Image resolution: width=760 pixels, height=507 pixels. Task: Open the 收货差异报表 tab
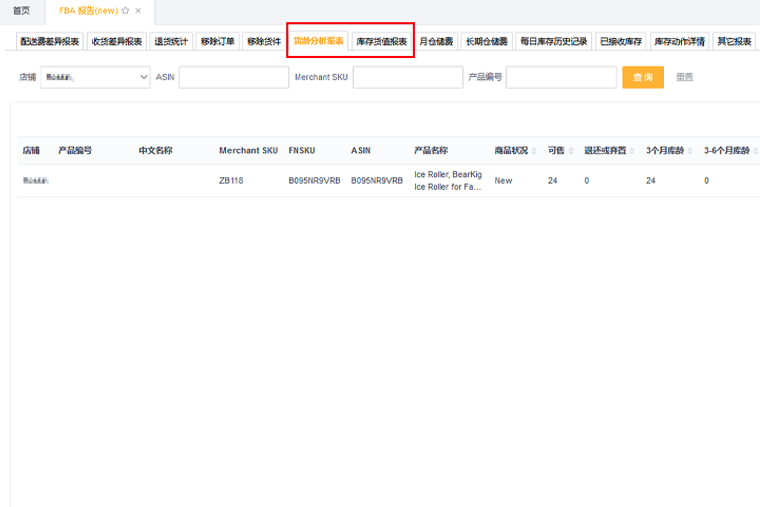117,42
